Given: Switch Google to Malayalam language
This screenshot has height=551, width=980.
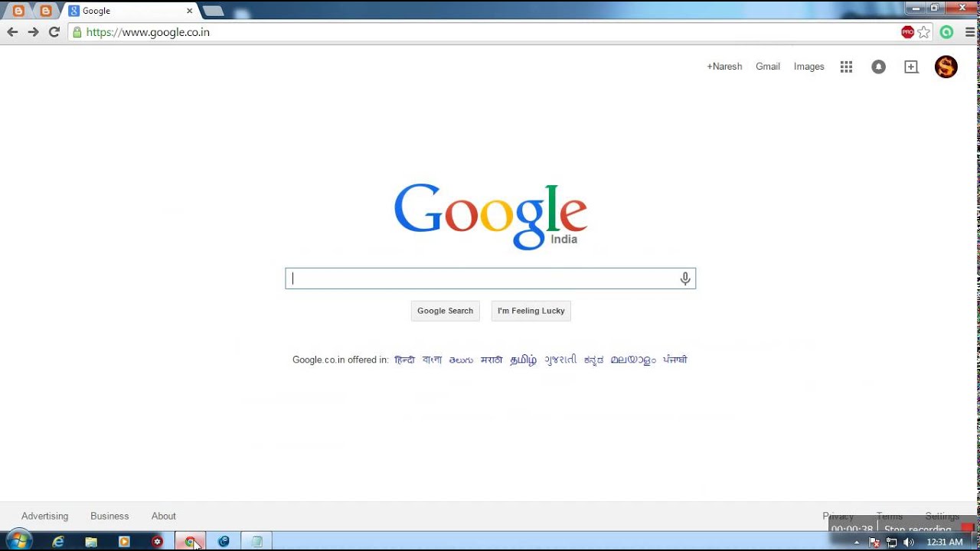Looking at the screenshot, I should click(x=633, y=360).
